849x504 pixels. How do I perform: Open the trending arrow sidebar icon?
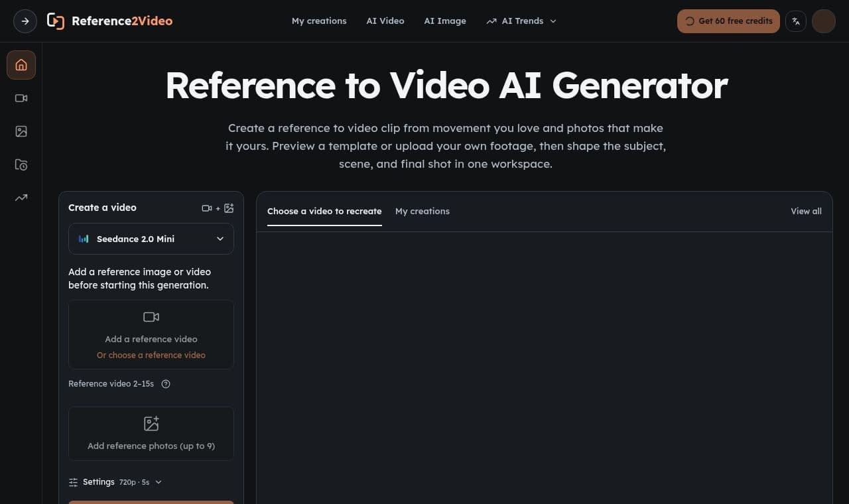click(21, 198)
